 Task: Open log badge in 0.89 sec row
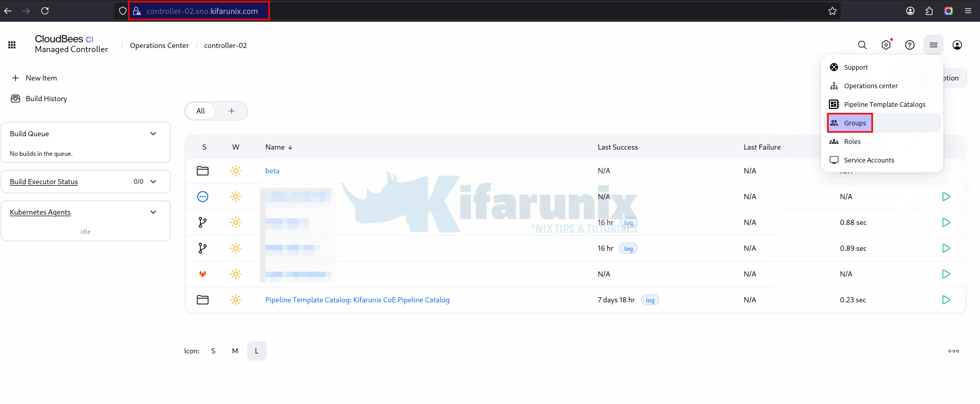[628, 249]
